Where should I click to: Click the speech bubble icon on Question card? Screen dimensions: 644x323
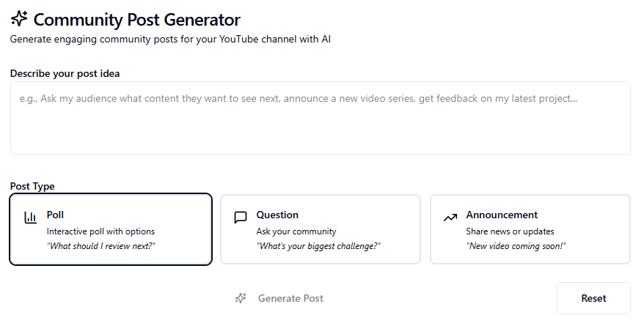coord(240,218)
